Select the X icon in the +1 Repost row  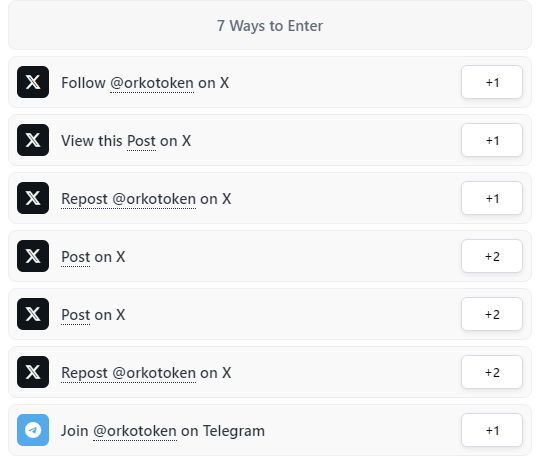(x=33, y=198)
